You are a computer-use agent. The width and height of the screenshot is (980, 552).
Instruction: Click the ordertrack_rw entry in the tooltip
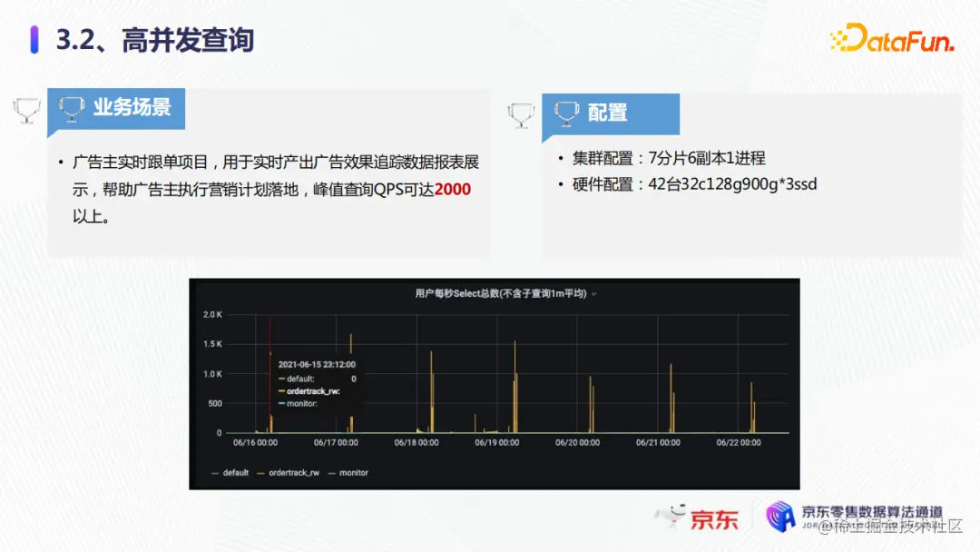point(309,391)
